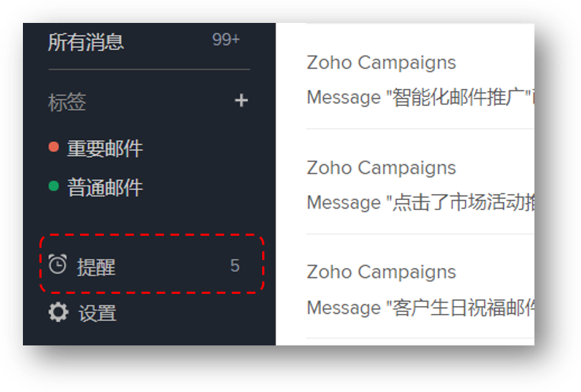
Task: Open the 所有消息 folder
Action: [x=86, y=42]
